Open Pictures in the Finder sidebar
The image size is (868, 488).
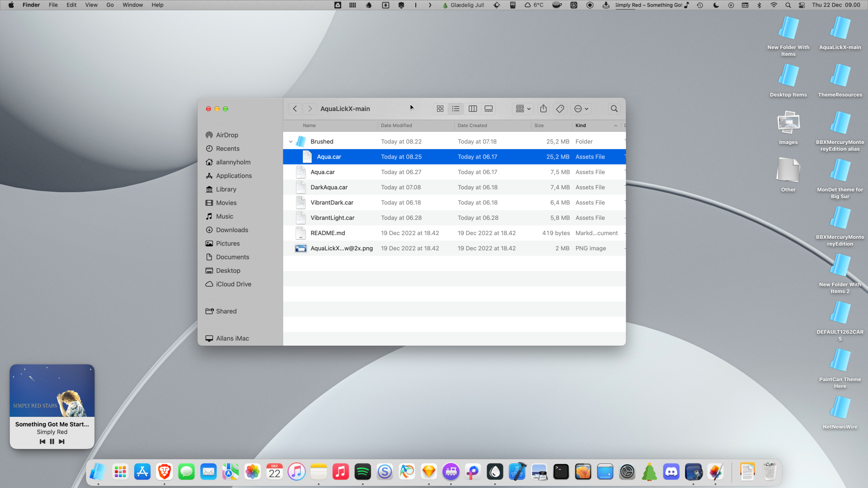coord(223,244)
